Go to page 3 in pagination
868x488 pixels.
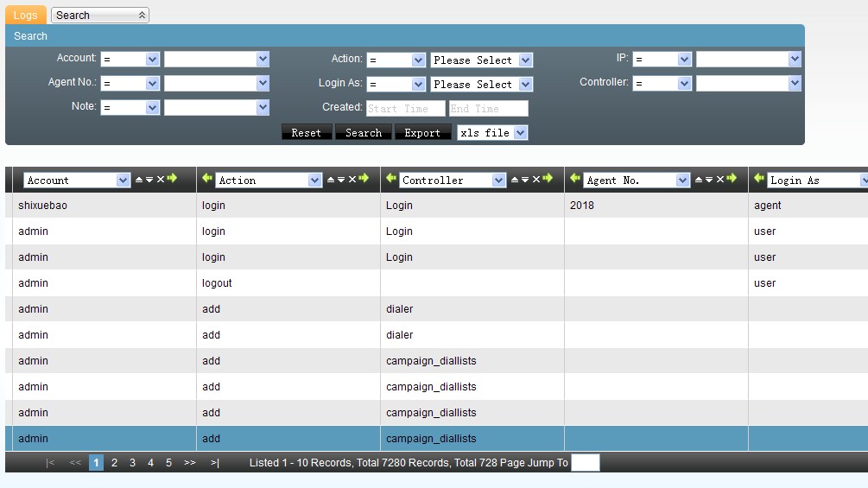pyautogui.click(x=132, y=463)
